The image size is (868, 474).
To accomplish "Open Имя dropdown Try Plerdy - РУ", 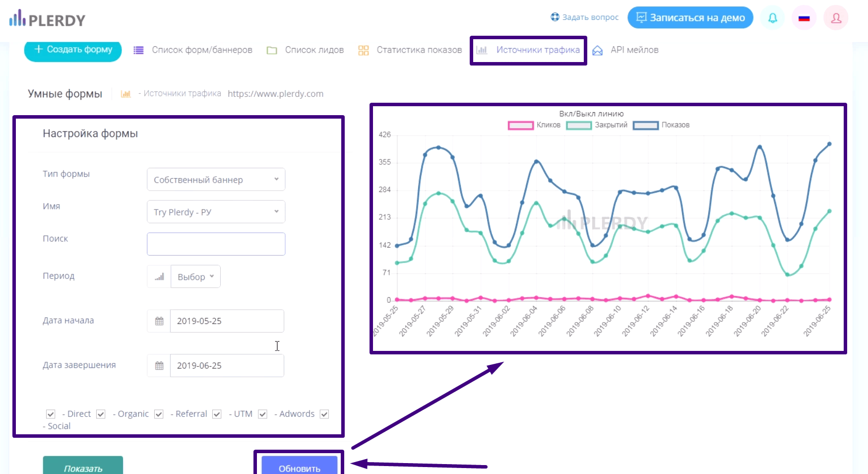I will 216,211.
